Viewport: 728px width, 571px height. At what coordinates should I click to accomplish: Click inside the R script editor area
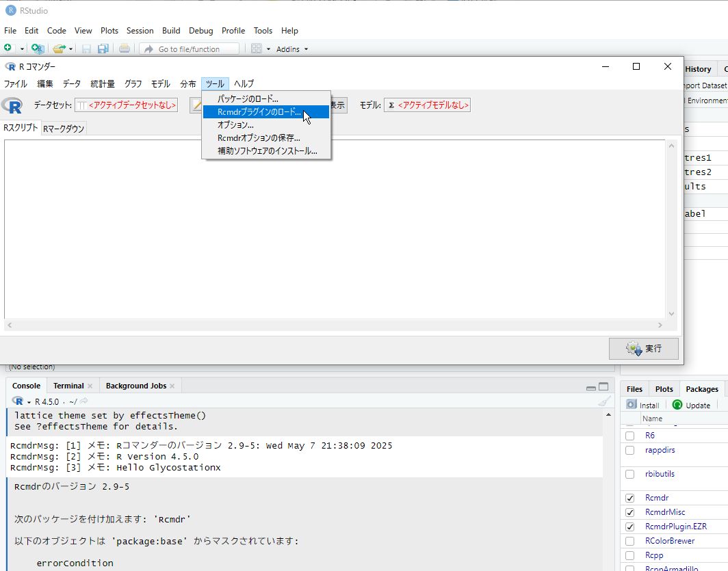tap(335, 229)
